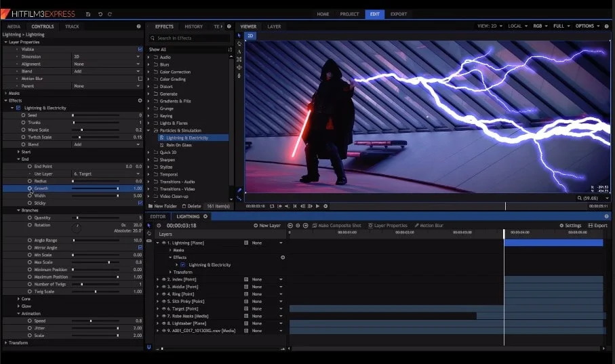This screenshot has width=615, height=364.
Task: Toggle the Motion Blur checkbox
Action: click(x=140, y=79)
